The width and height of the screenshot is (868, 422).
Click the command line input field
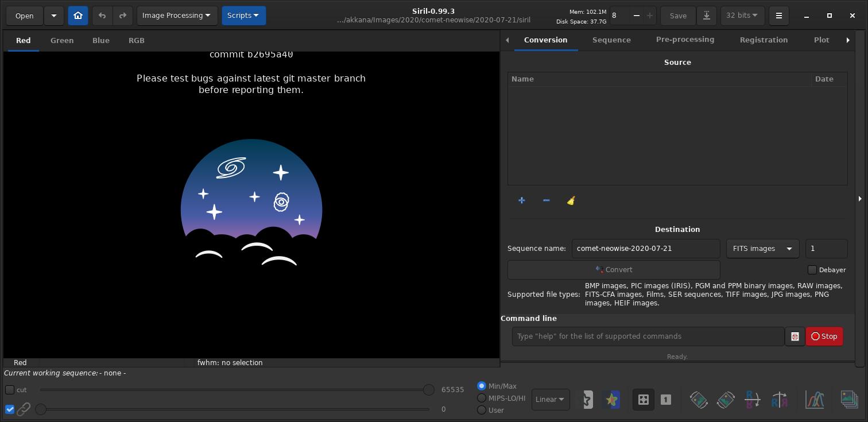648,336
